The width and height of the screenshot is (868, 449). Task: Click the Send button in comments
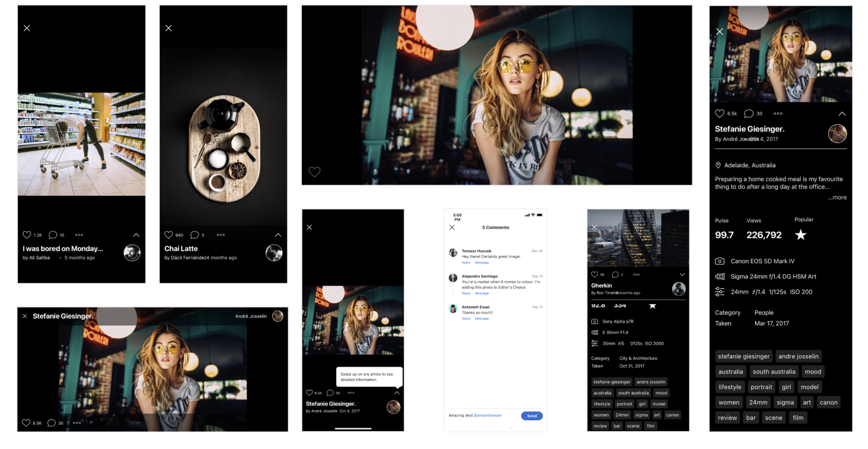[532, 416]
